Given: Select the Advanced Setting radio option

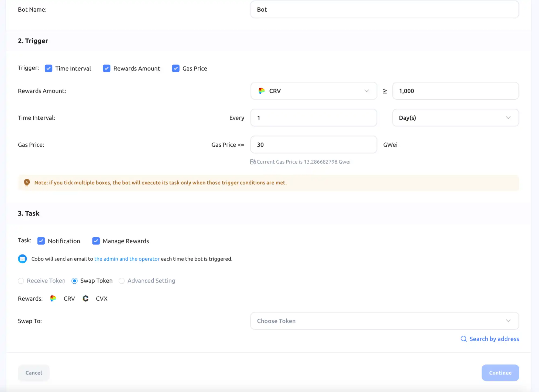Looking at the screenshot, I should 122,281.
